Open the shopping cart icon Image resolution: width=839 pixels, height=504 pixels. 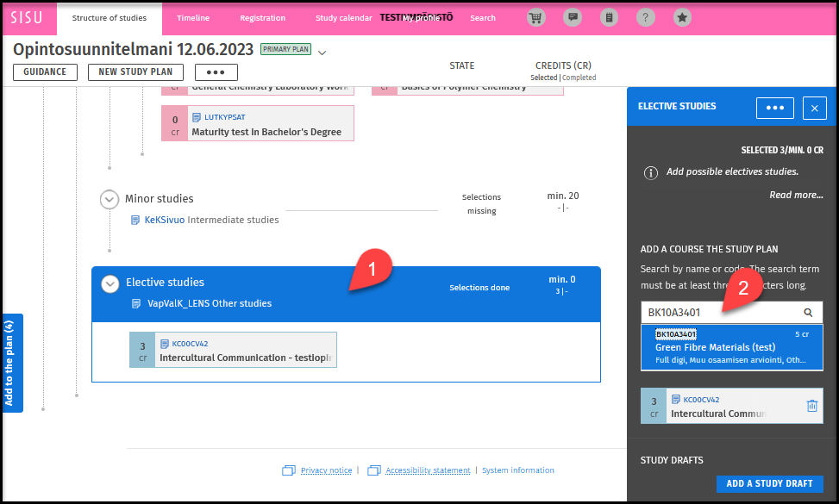535,17
